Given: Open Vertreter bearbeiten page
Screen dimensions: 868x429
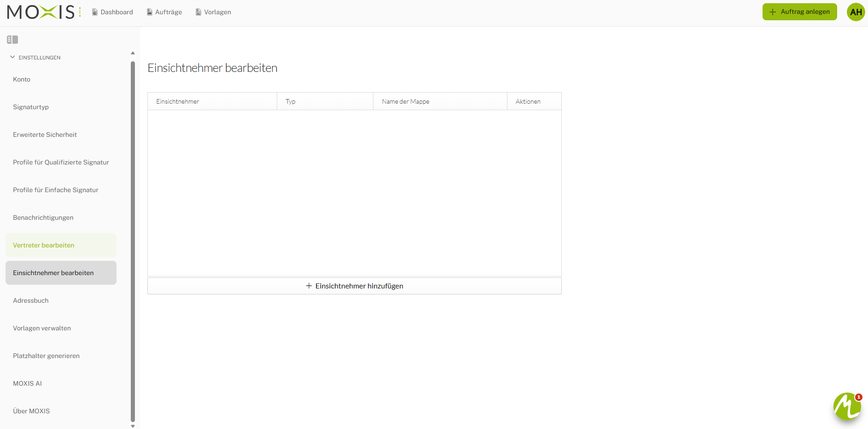Looking at the screenshot, I should (x=61, y=245).
